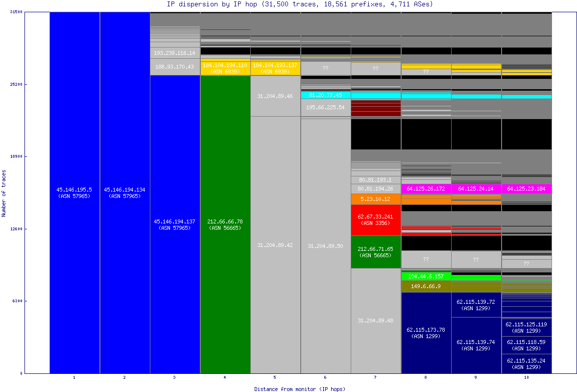Screen dimensions: 577x392
Task: Click the blue 45.146.194.137 block at hop 3
Action: (174, 224)
